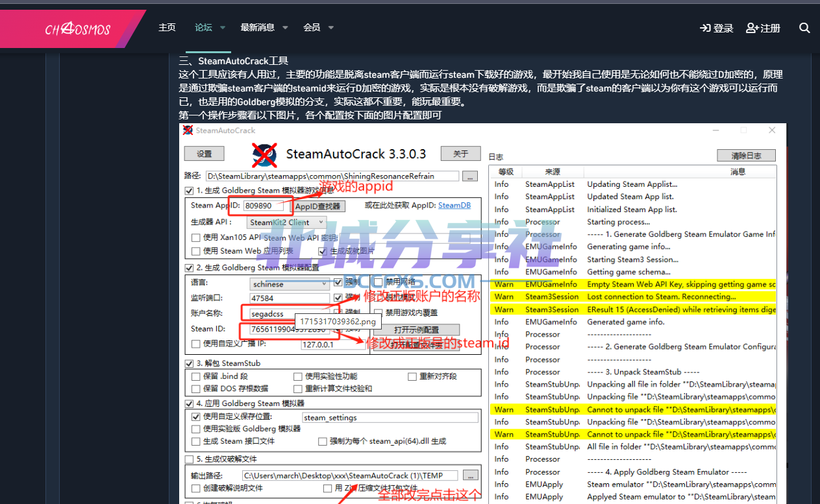Screen dimensions: 820x504
Task: Select log row 'Updating Steam Applist...'
Action: tap(633, 184)
